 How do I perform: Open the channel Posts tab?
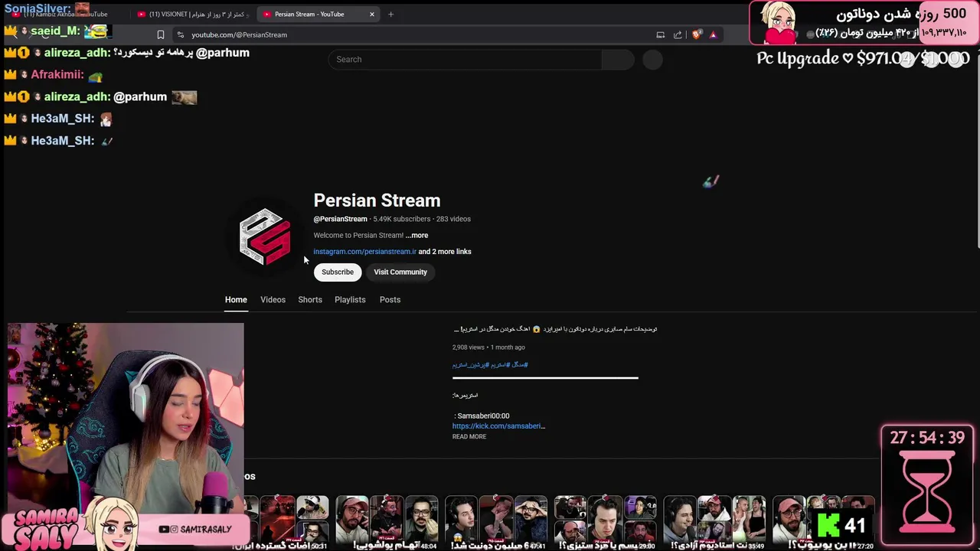tap(390, 300)
